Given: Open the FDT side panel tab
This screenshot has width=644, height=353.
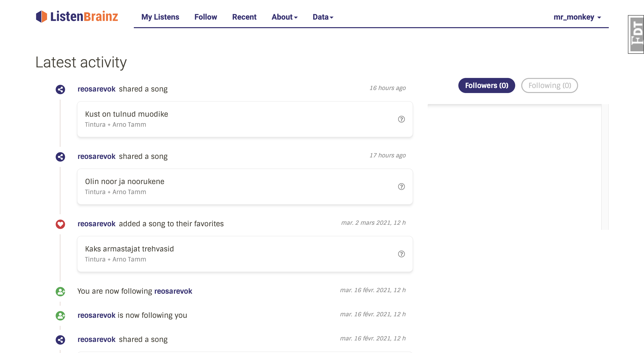Looking at the screenshot, I should pos(636,34).
